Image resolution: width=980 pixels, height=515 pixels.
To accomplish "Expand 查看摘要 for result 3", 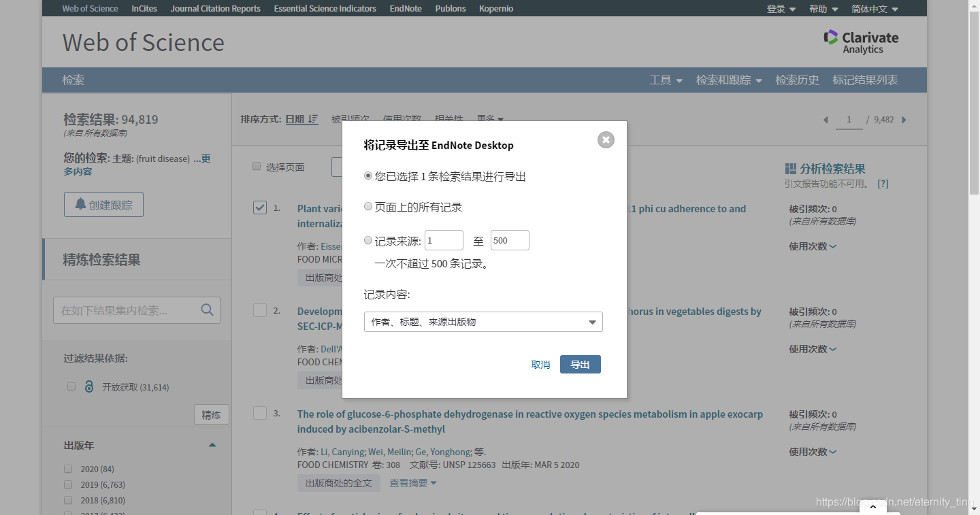I will click(412, 483).
